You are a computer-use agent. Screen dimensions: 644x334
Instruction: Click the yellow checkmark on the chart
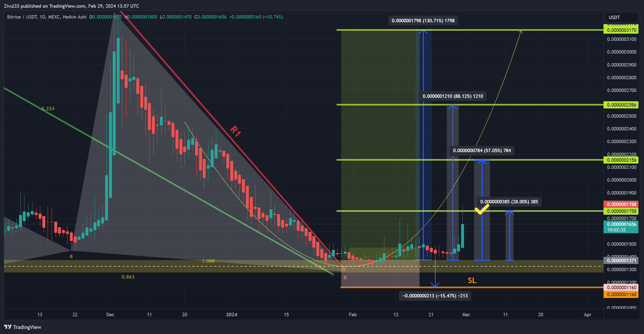pyautogui.click(x=482, y=209)
